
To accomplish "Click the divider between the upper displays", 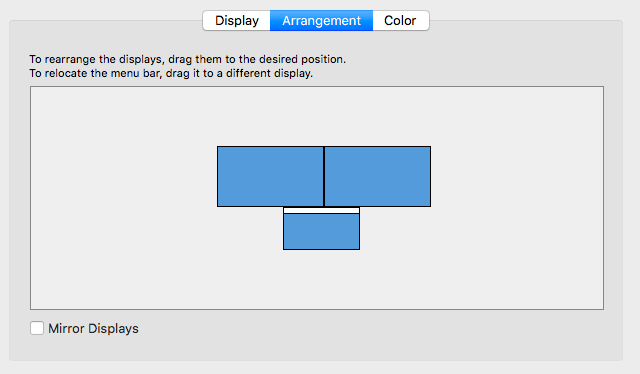I will click(324, 176).
